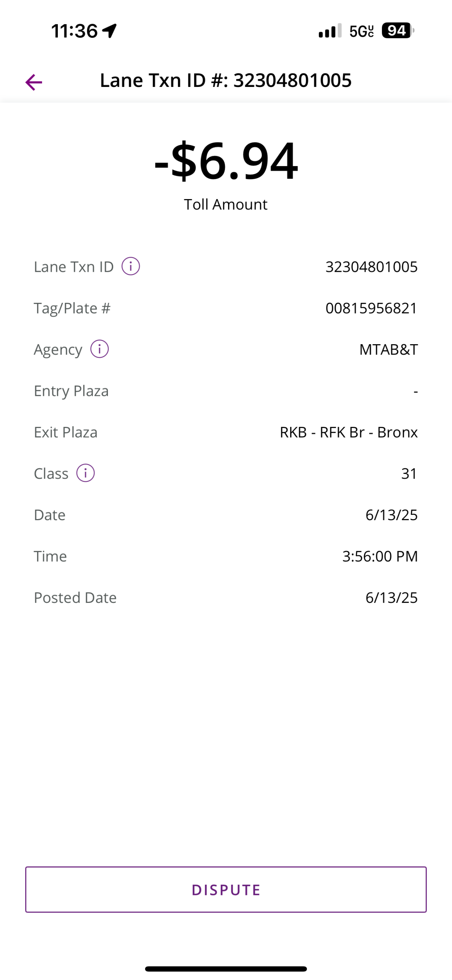This screenshot has height=980, width=452.
Task: Tap the battery indicator showing 94
Action: [x=398, y=31]
